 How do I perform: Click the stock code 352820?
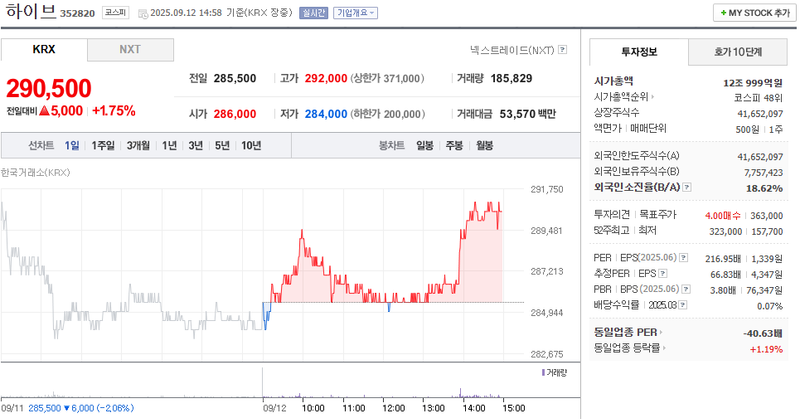point(78,13)
